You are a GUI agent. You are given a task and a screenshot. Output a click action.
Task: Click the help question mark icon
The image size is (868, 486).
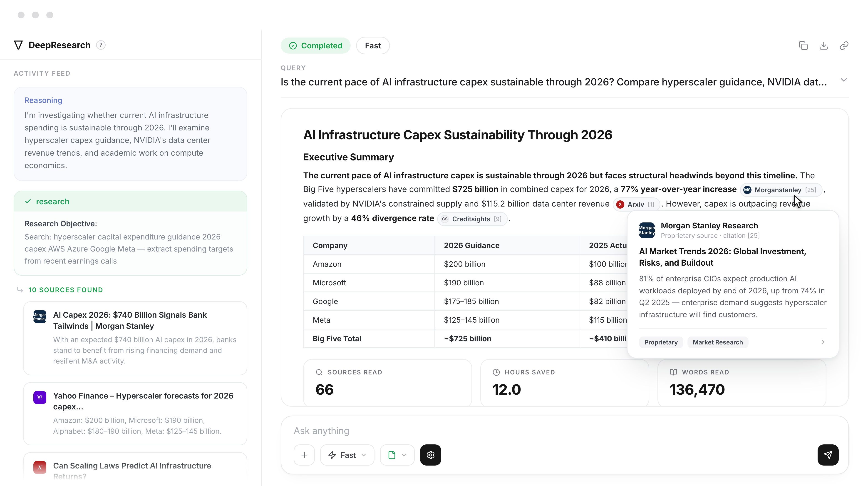101,45
